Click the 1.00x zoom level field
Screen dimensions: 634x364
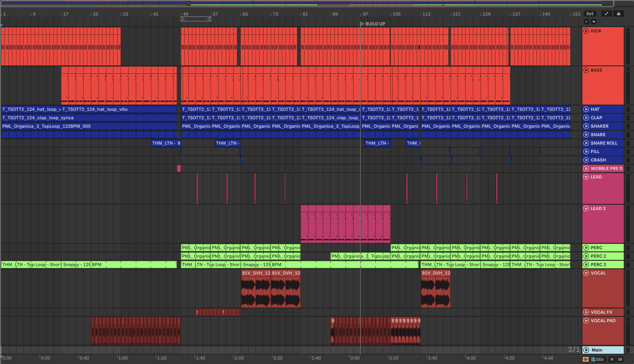point(598,359)
